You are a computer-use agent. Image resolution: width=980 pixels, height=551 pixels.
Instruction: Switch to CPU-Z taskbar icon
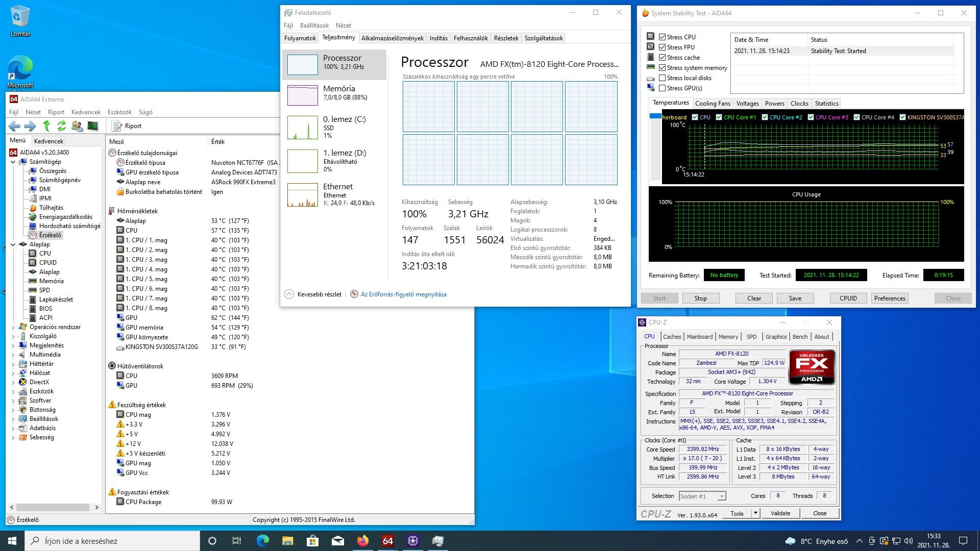(413, 541)
